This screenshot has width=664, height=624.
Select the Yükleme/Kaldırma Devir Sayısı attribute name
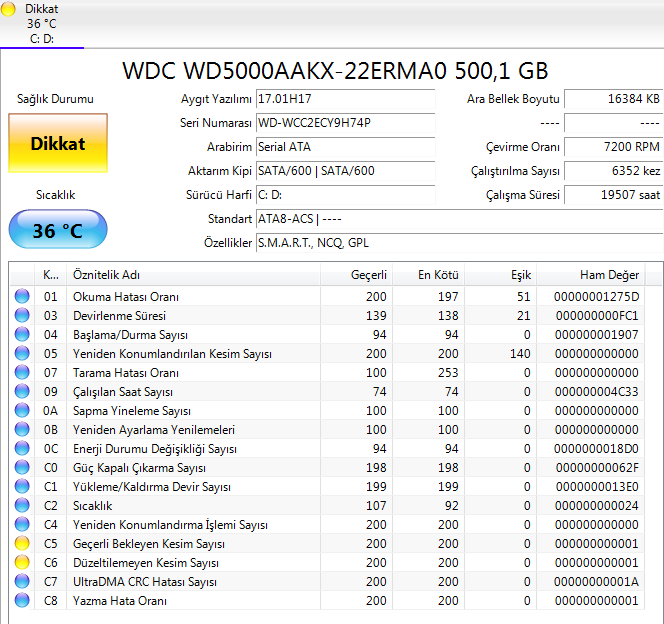click(152, 487)
